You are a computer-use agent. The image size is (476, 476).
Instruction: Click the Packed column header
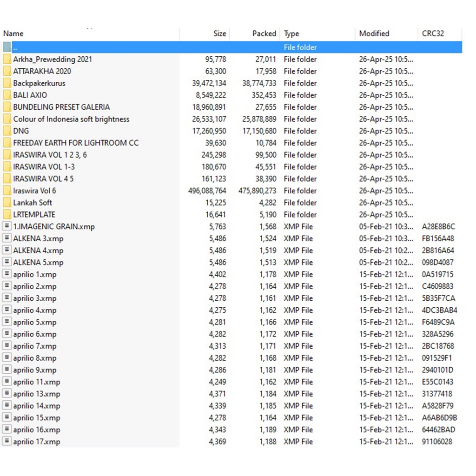tap(264, 33)
